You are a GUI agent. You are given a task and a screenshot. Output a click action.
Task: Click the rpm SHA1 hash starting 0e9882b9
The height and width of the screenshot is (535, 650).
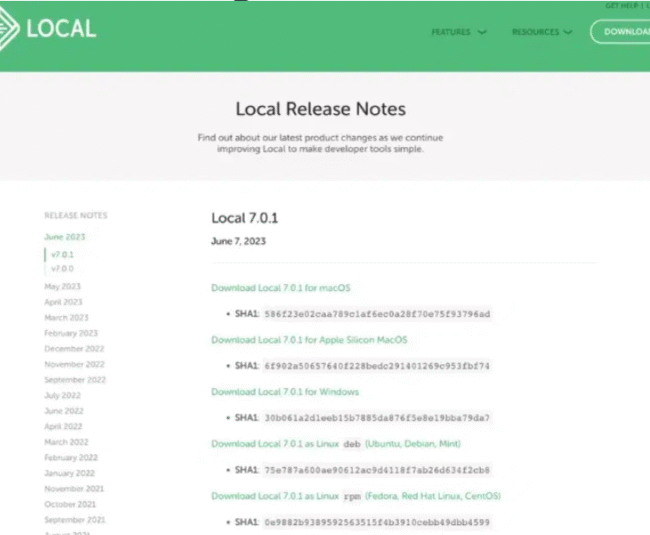[377, 522]
